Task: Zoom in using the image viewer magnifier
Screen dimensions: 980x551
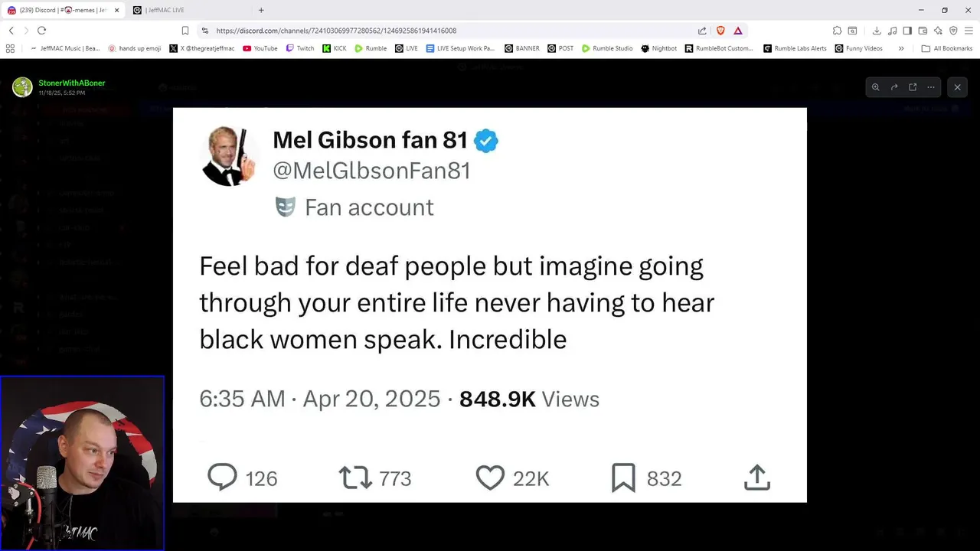Action: (876, 87)
